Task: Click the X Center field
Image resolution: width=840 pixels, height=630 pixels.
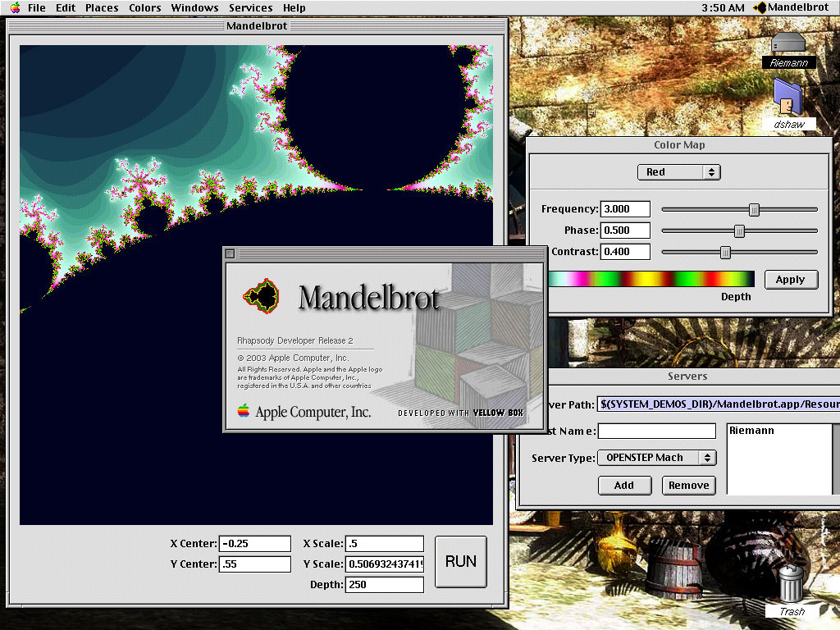Action: pyautogui.click(x=255, y=544)
